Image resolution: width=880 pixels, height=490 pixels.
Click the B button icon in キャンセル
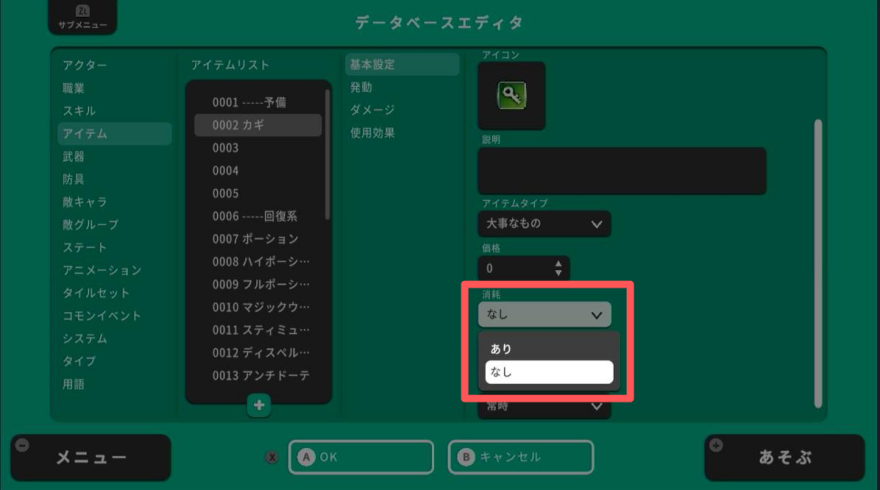tap(466, 457)
